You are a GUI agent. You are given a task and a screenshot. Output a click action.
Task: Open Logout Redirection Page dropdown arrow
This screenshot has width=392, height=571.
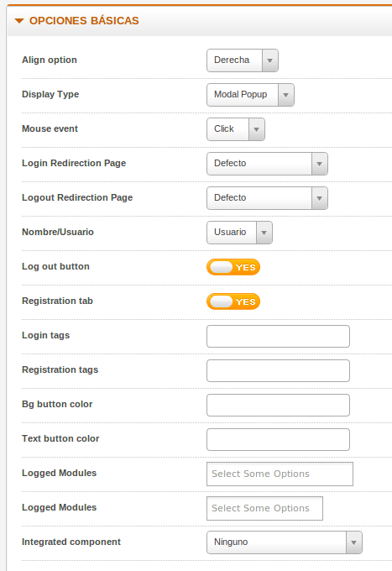pos(319,198)
